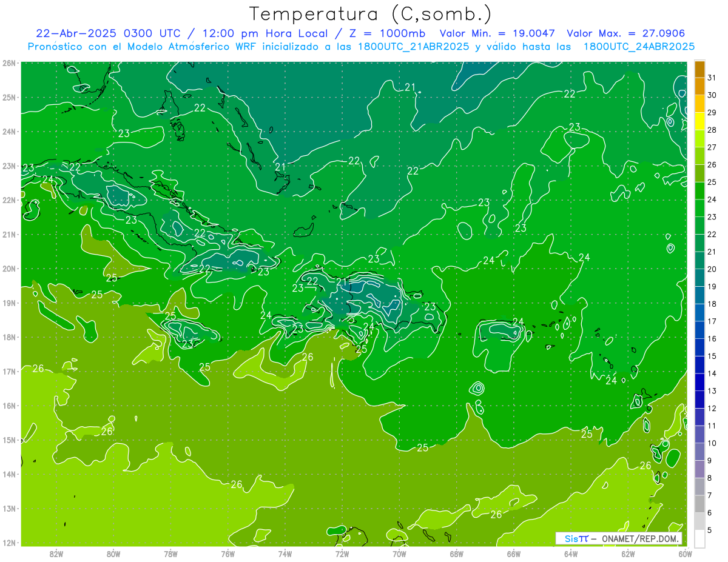
Task: Click the color scale label '13'
Action: click(x=712, y=391)
